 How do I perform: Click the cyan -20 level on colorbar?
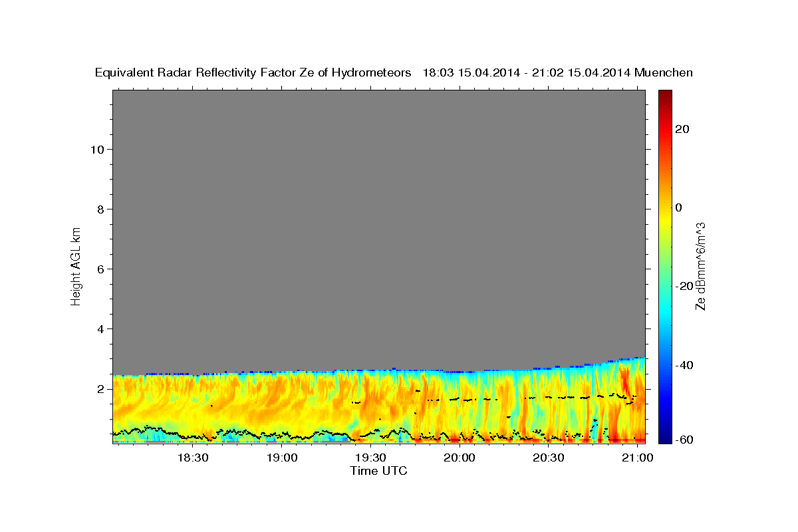pos(665,286)
